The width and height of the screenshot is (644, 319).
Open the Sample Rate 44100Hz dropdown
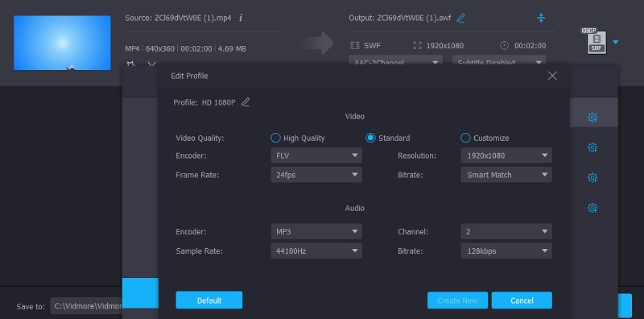click(x=316, y=251)
